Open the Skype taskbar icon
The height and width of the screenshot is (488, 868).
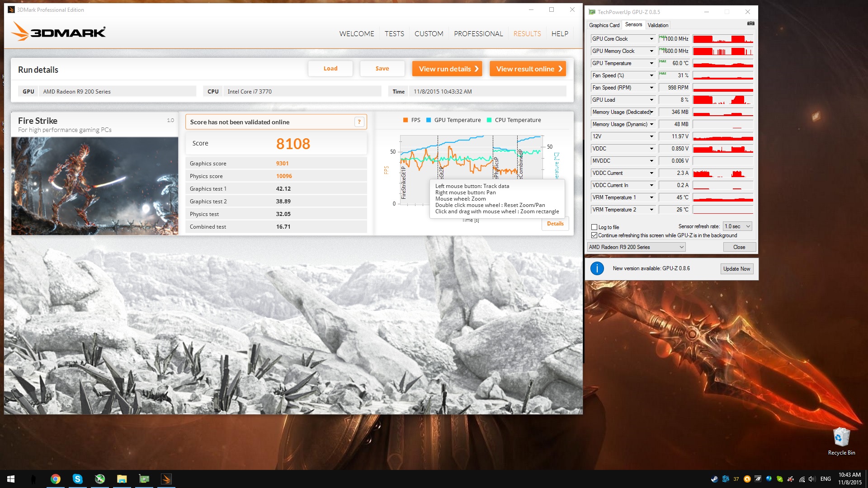coord(78,479)
